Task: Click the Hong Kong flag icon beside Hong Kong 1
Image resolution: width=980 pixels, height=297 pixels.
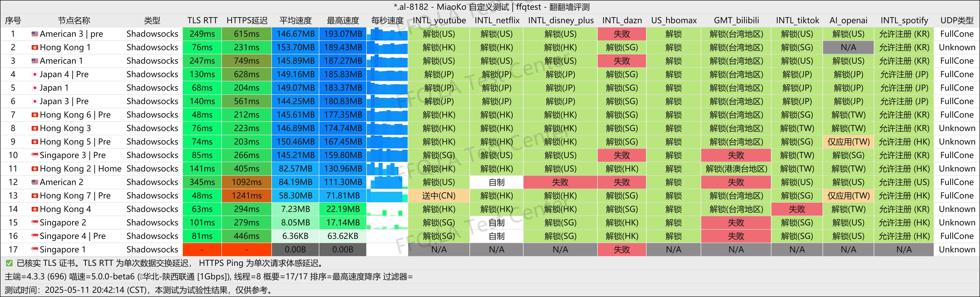Action: pyautogui.click(x=35, y=48)
